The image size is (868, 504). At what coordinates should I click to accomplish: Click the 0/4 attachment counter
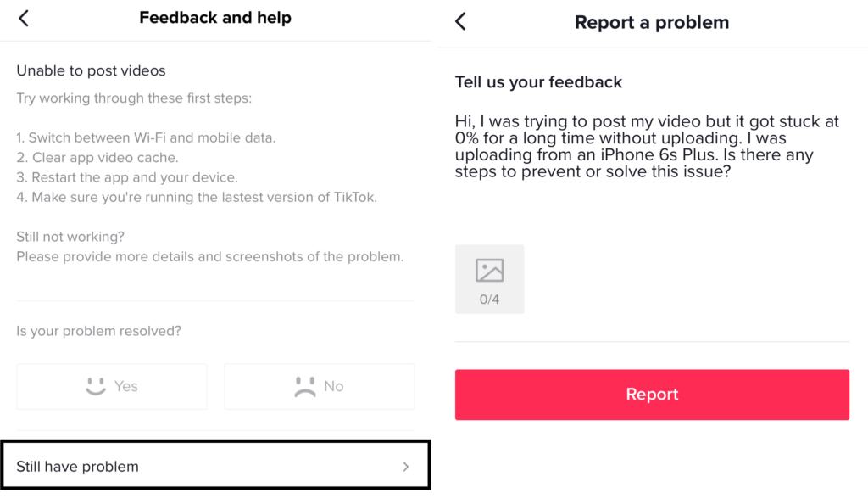tap(489, 300)
